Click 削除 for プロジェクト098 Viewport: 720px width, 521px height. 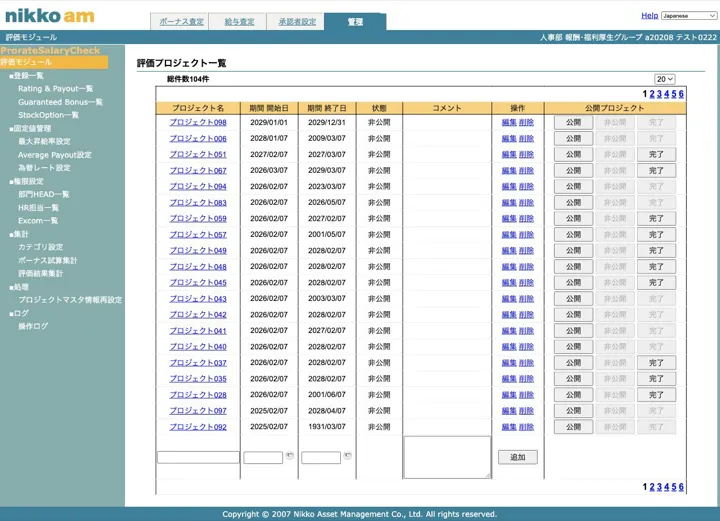(x=526, y=122)
